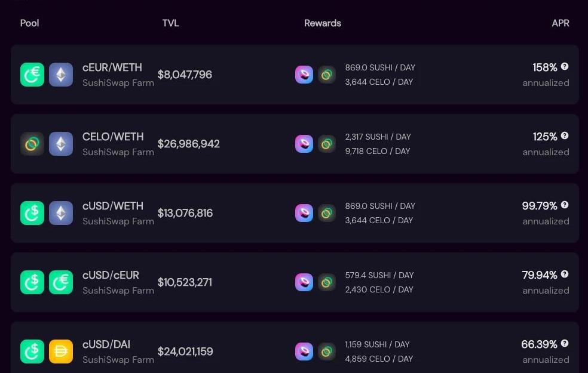The image size is (588, 373).
Task: Click the SUSHI reward icon in the cEUR/WETH row
Action: coord(304,75)
